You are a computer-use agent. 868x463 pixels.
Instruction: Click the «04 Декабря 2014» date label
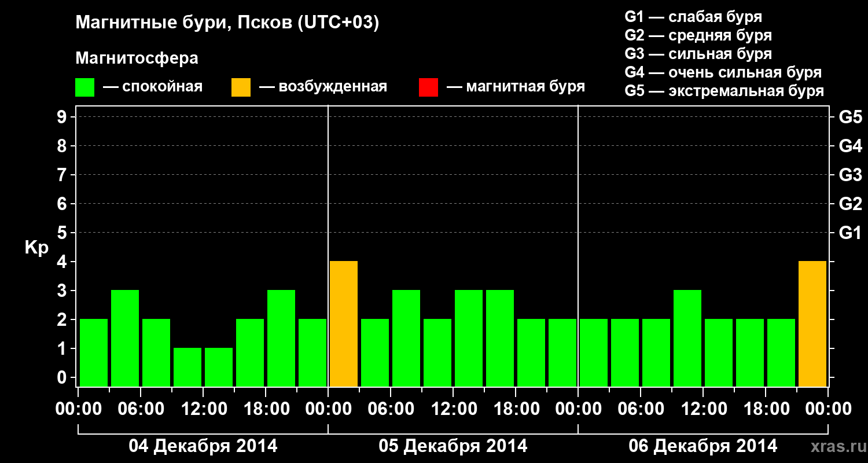pos(203,446)
